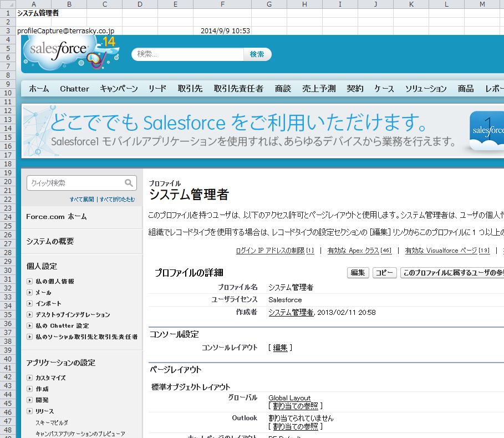Click 割り当ての参照 under Global Layout
The image size is (504, 438).
(296, 406)
